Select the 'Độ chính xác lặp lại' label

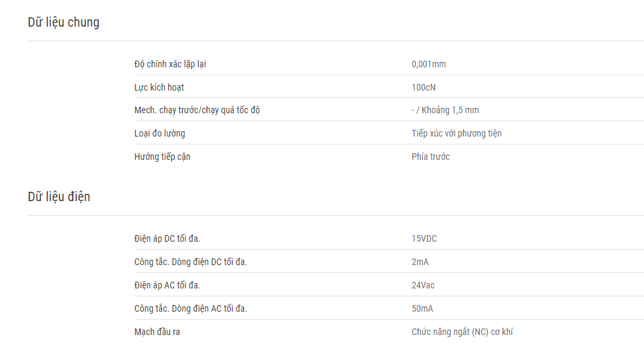[x=170, y=64]
